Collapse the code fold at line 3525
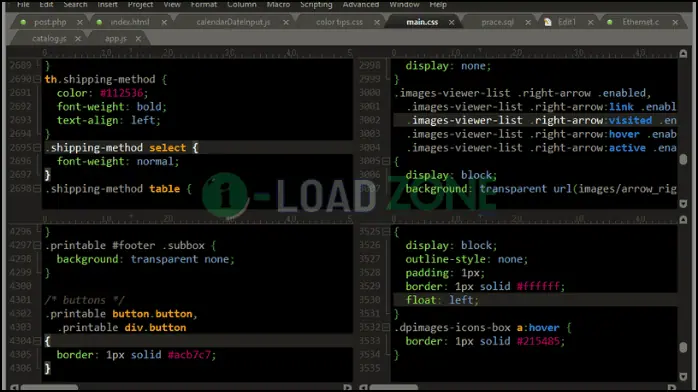 tap(386, 231)
